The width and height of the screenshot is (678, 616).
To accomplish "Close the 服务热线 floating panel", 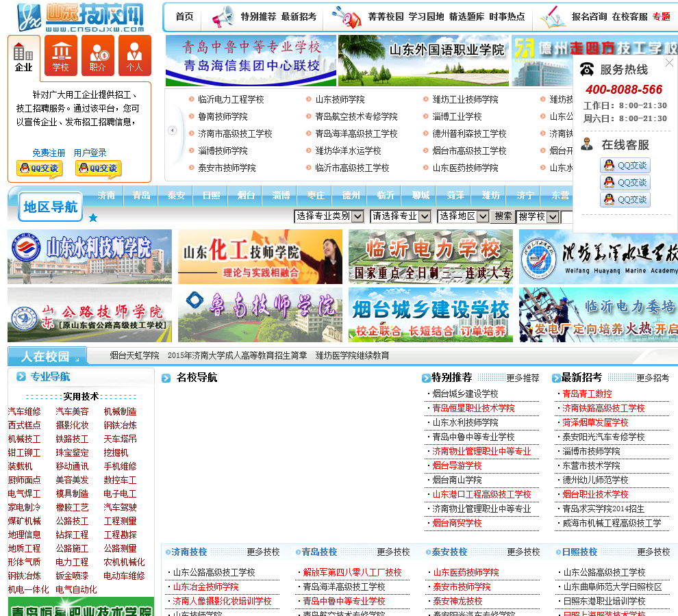I will click(x=669, y=63).
